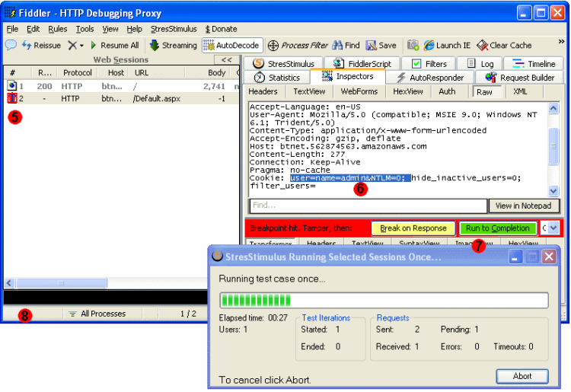The image size is (571, 392).
Task: Select session 1 row icon
Action: pyautogui.click(x=12, y=86)
